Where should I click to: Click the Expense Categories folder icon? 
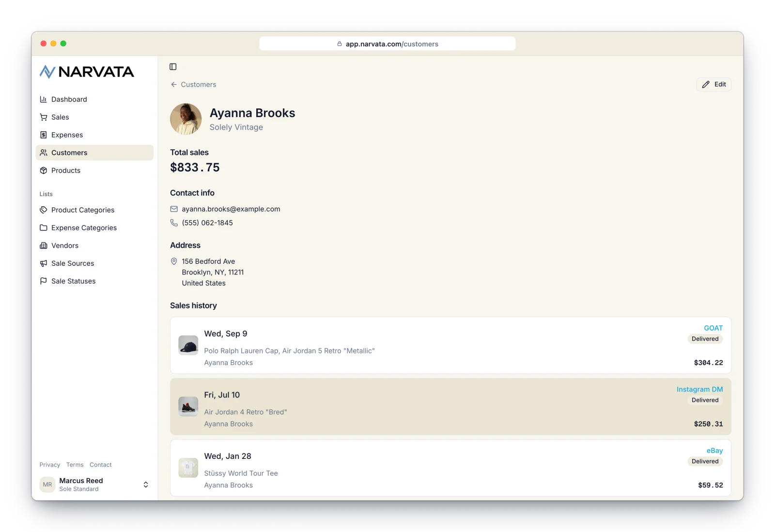tap(44, 228)
